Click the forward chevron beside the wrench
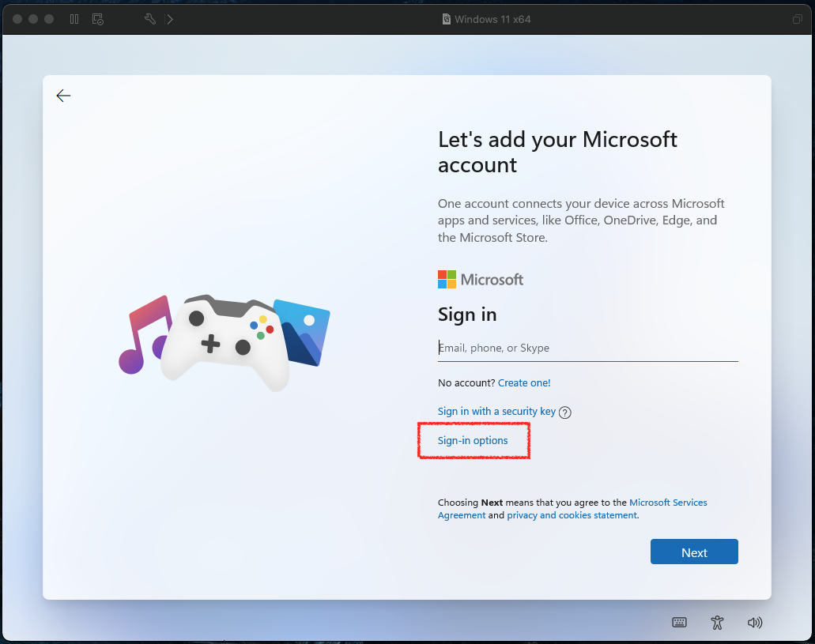Screen dimensions: 815x644 [x=170, y=19]
